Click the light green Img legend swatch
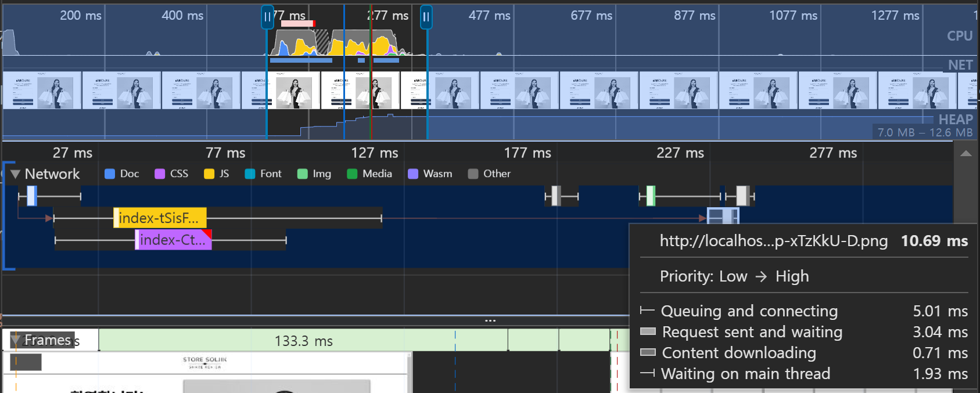The height and width of the screenshot is (393, 980). (302, 174)
